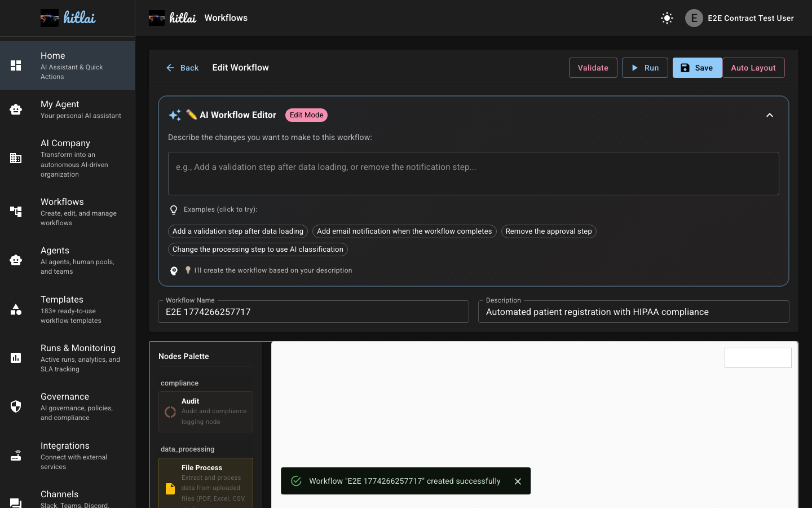Select the Audit compliance node icon
The image size is (812, 508).
click(170, 411)
